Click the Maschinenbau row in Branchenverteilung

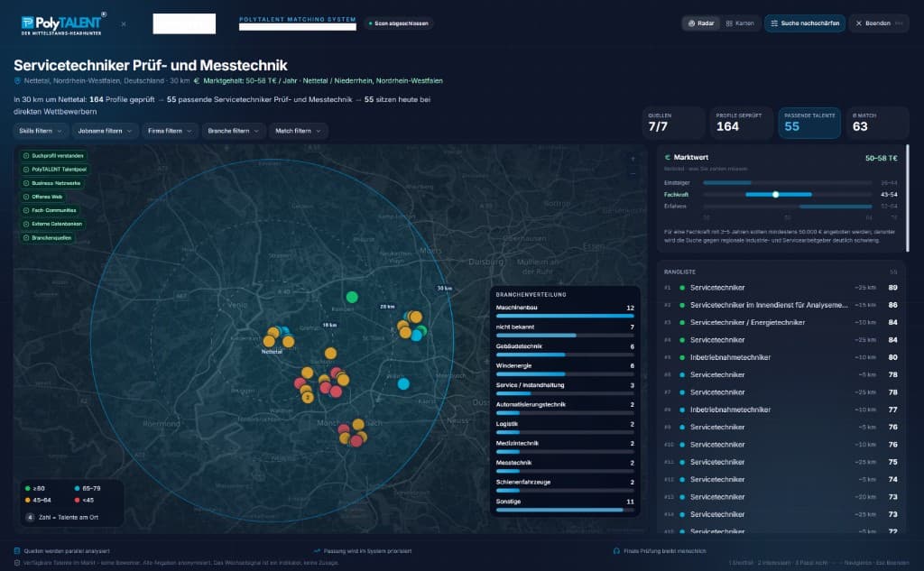[565, 311]
